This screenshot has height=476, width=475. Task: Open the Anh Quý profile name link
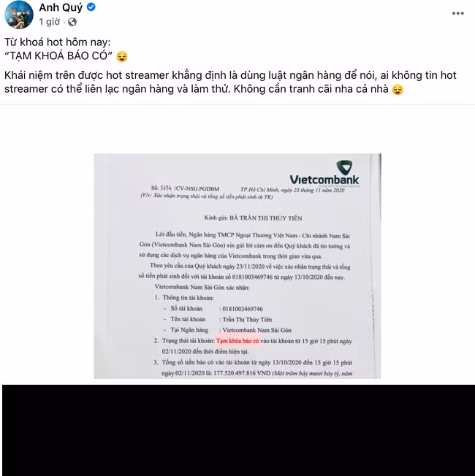[61, 7]
